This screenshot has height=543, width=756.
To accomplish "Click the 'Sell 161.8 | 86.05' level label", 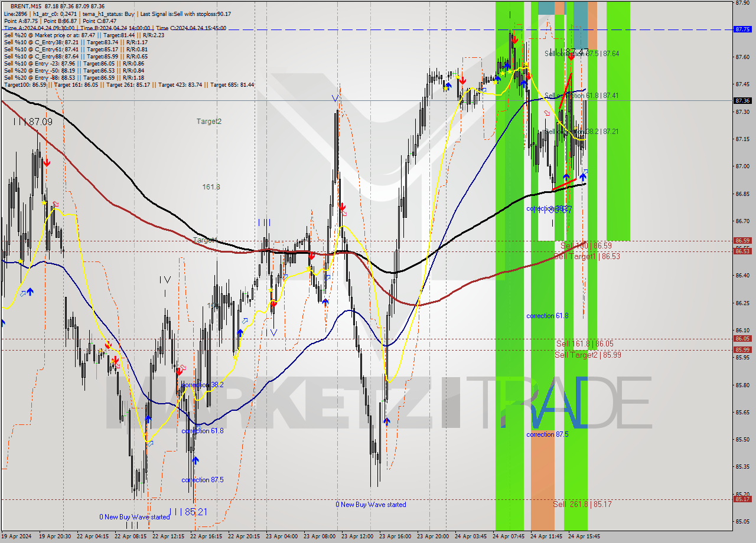I will [x=585, y=343].
